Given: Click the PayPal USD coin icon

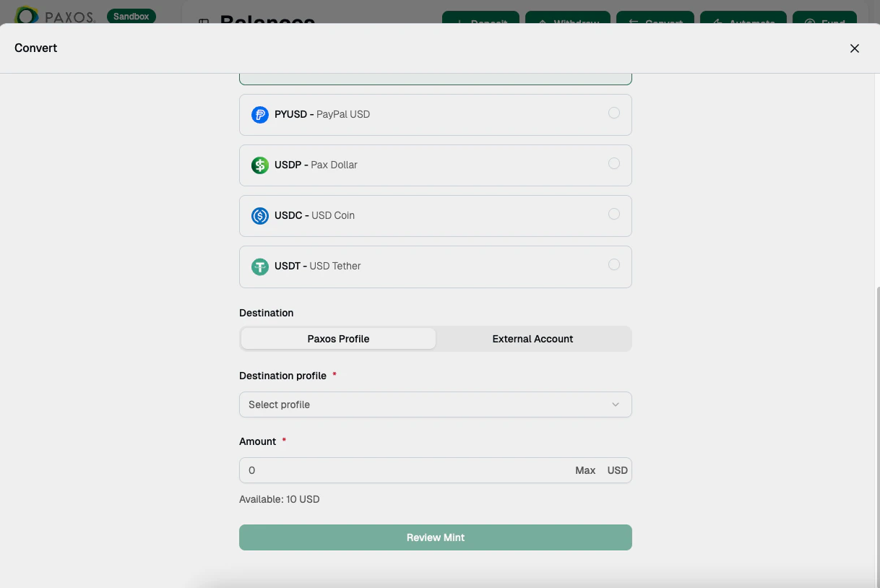Looking at the screenshot, I should pos(260,114).
